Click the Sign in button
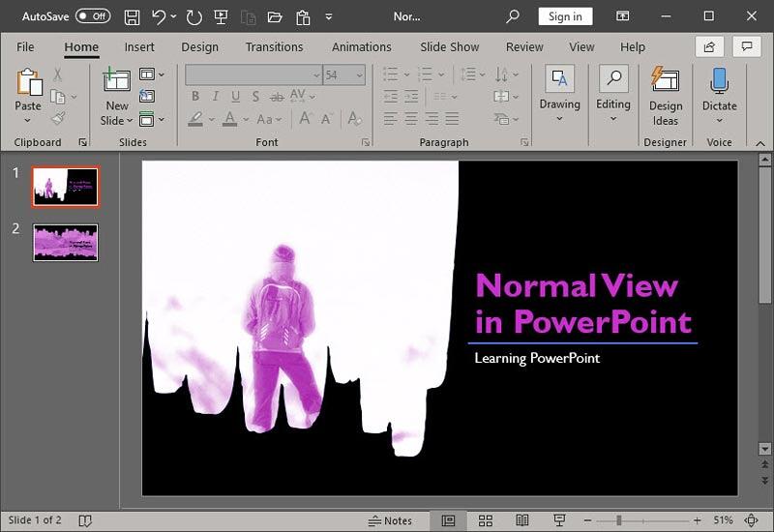Screen dimensions: 774x532 [x=565, y=16]
